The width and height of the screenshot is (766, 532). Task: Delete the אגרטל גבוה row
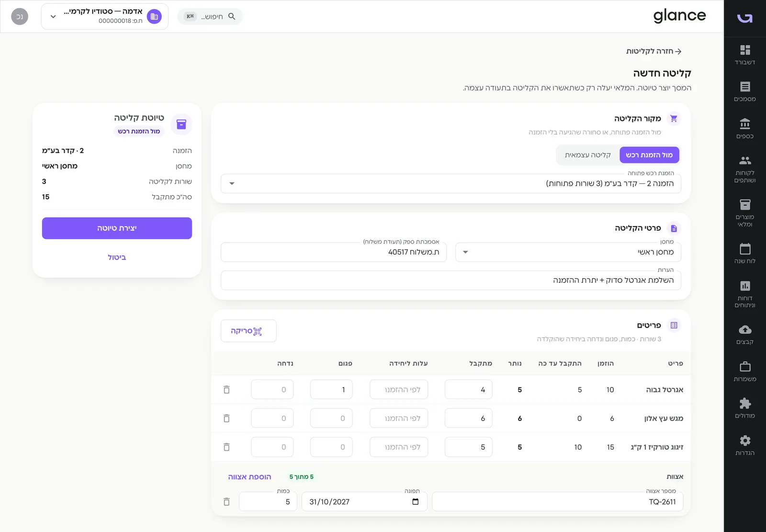pyautogui.click(x=226, y=389)
